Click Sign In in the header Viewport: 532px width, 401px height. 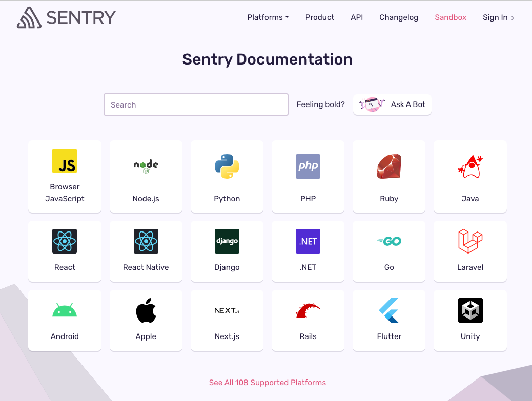[498, 17]
